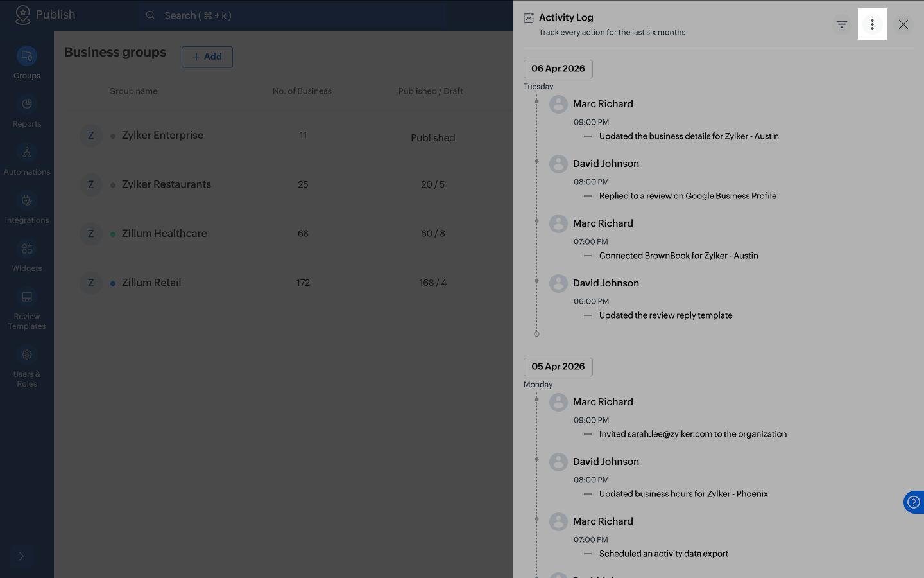This screenshot has width=924, height=578.
Task: Click the blue help question icon
Action: pos(914,502)
